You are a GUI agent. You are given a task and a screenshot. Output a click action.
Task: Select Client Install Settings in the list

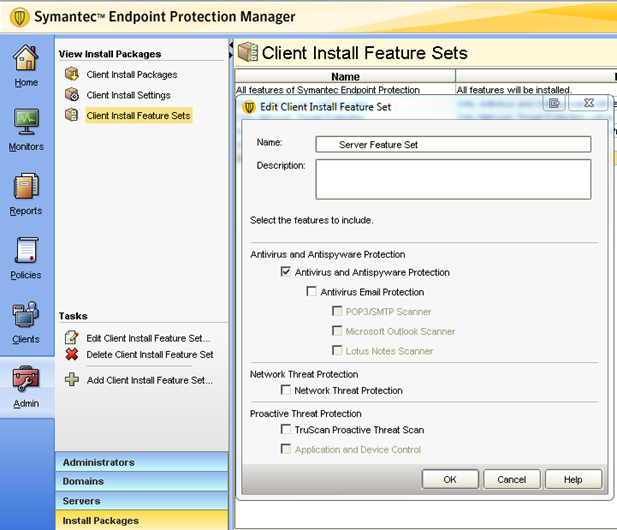click(x=128, y=95)
